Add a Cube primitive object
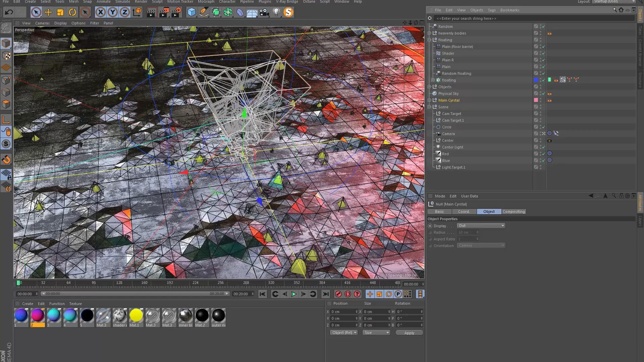 coord(192,12)
